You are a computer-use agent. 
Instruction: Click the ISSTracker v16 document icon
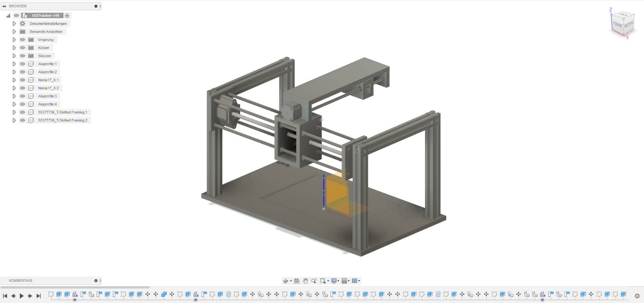click(x=25, y=15)
